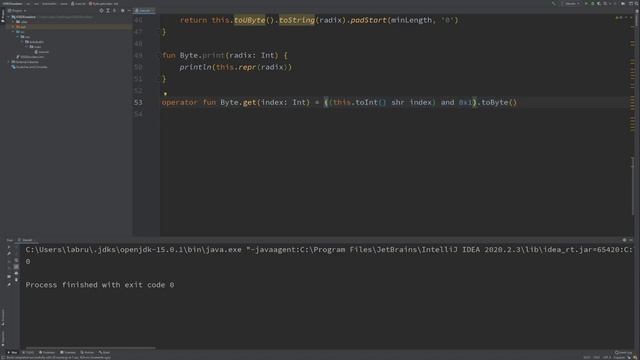The height and width of the screenshot is (360, 640).
Task: Click Select Opened File locate icon
Action: point(101,11)
